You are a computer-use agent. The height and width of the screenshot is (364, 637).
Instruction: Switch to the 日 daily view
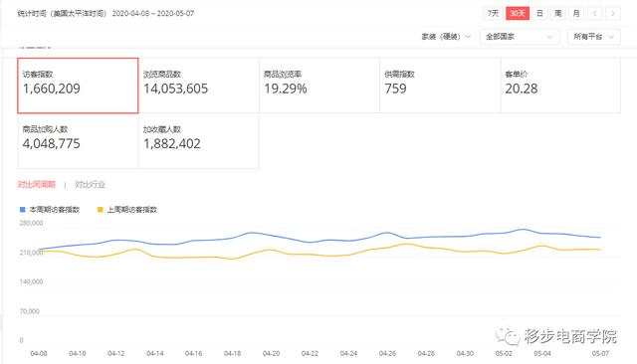[539, 13]
